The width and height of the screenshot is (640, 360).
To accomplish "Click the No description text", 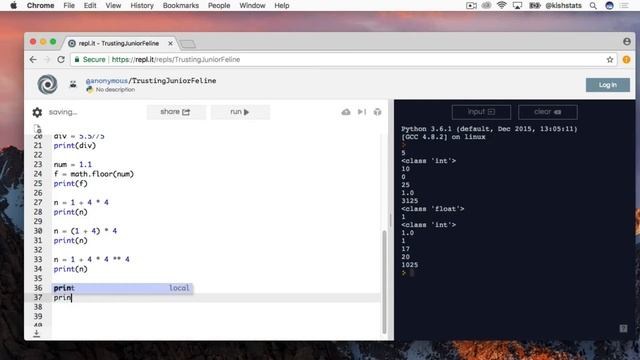I will [x=115, y=89].
